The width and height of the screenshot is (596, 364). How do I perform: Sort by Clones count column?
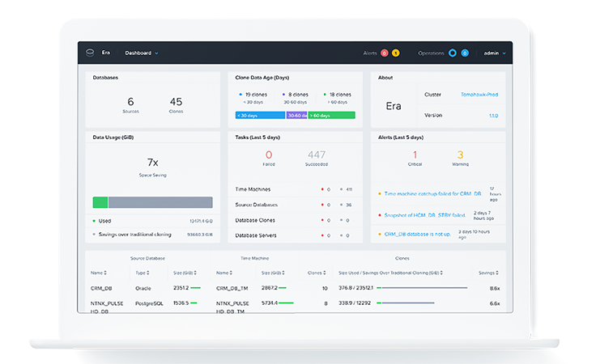point(317,273)
